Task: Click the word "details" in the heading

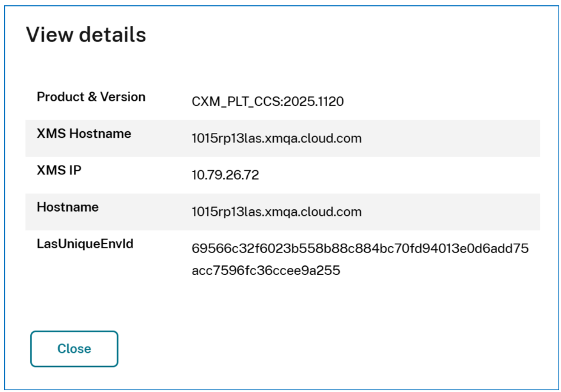Action: (112, 35)
